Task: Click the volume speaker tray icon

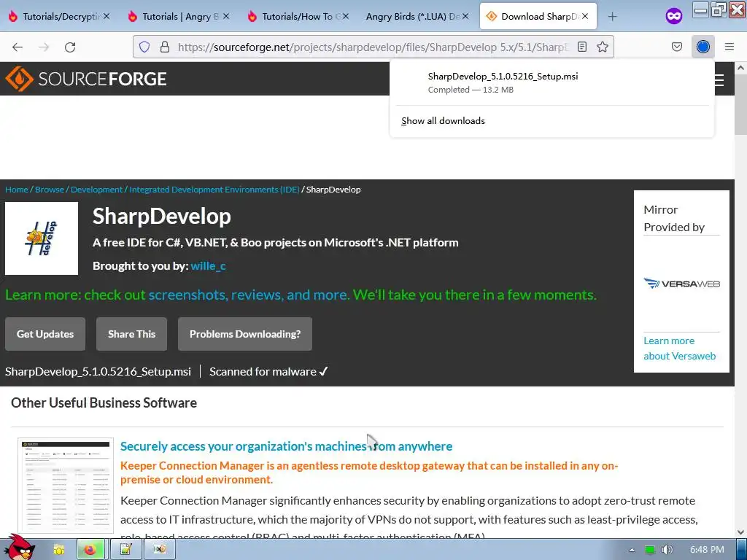Action: [667, 550]
